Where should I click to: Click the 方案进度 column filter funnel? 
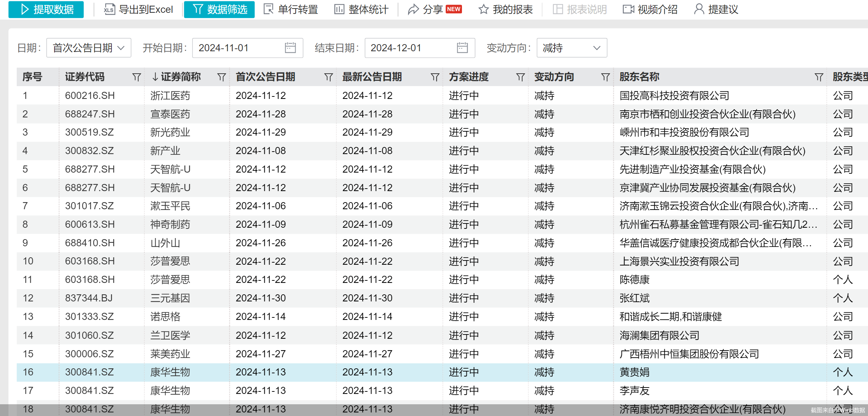pos(520,77)
